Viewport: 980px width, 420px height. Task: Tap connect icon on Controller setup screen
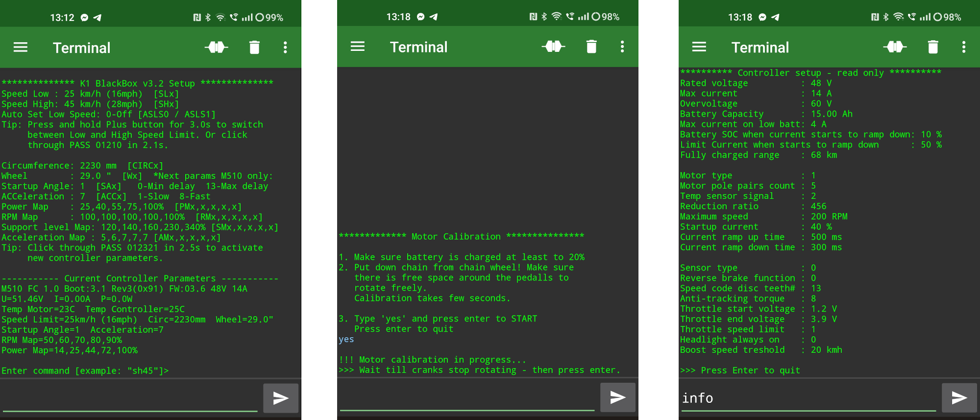point(895,47)
